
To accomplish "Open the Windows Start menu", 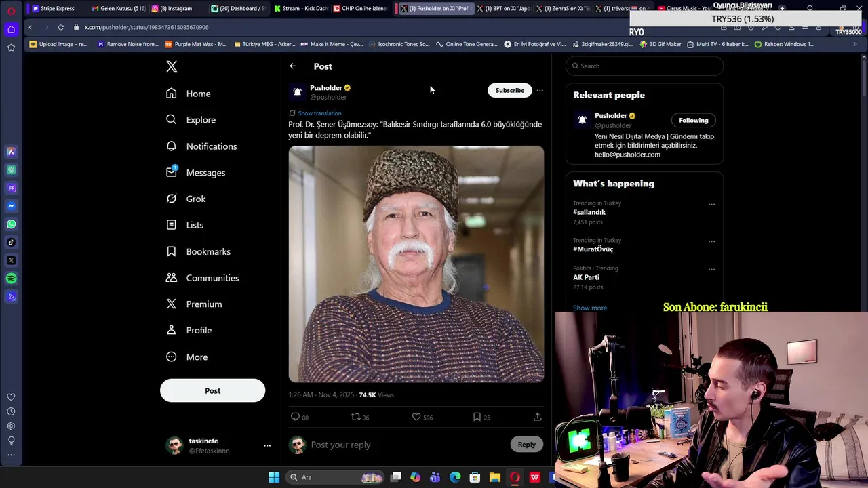I will pos(274,477).
